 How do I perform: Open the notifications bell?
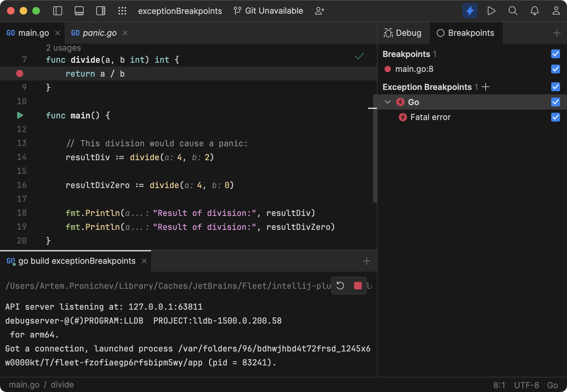point(534,10)
